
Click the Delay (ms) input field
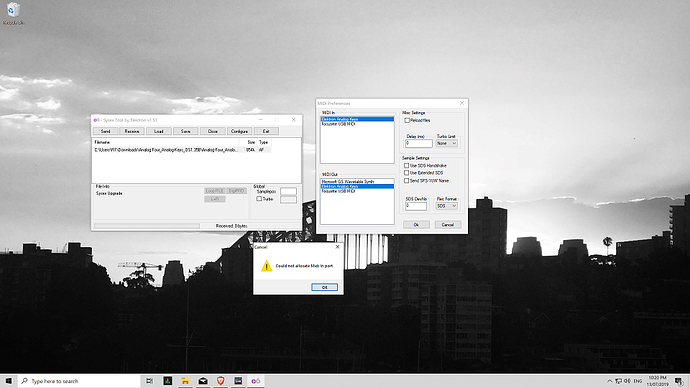(418, 143)
